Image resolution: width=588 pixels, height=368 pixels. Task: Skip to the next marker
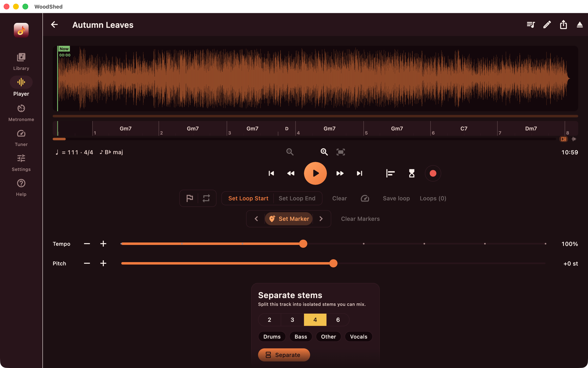tap(359, 173)
